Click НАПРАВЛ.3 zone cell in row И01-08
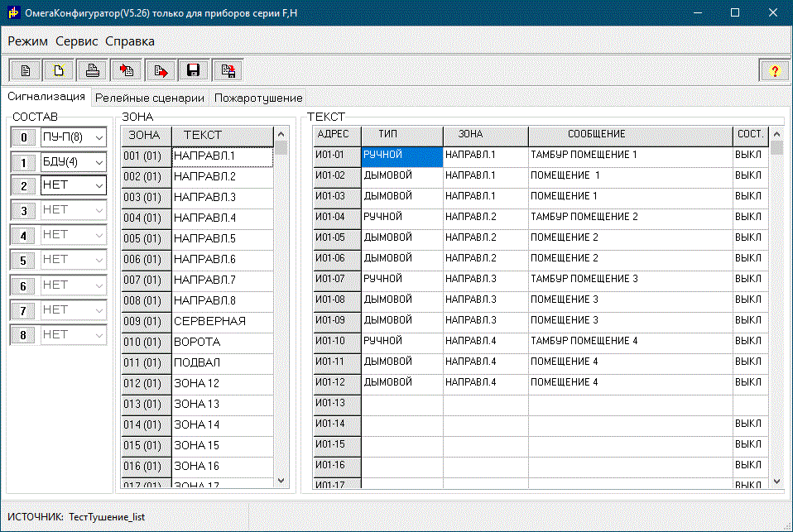The width and height of the screenshot is (793, 532). pos(486,302)
